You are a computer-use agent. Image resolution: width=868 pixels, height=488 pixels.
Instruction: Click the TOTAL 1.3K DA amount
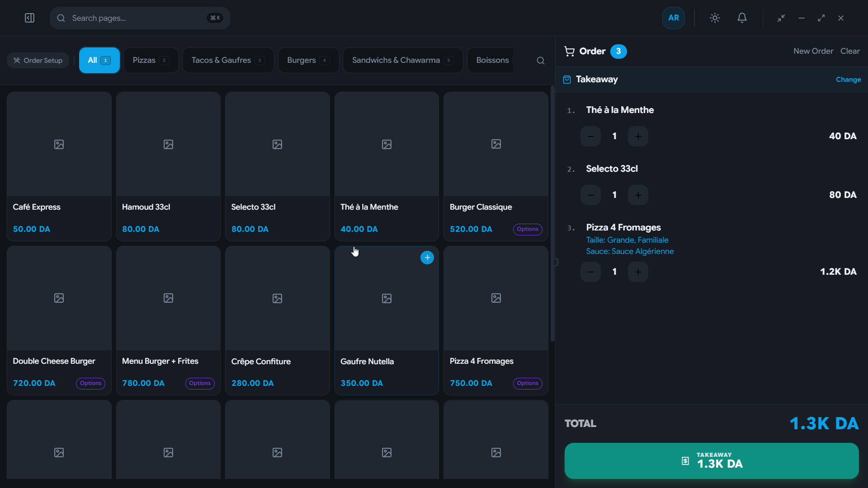click(824, 423)
